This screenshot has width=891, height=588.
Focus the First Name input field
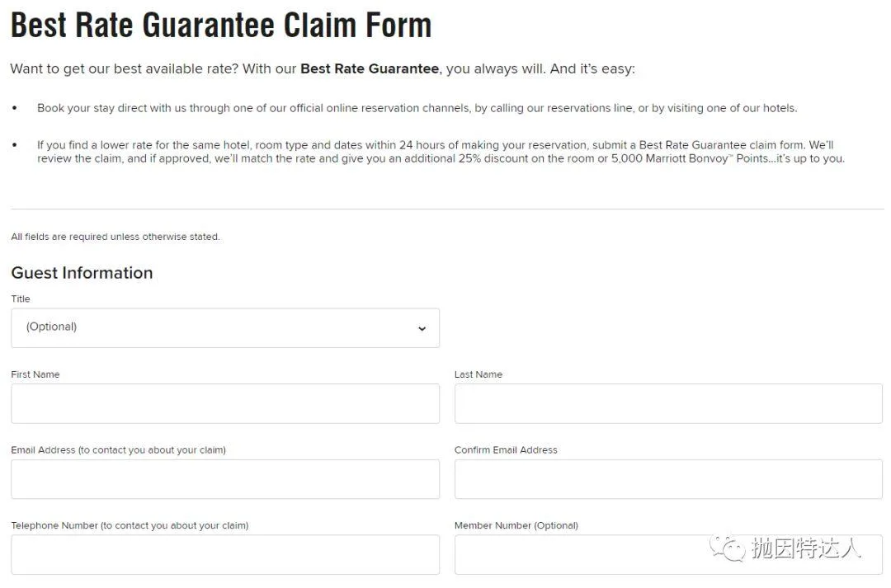pos(224,403)
